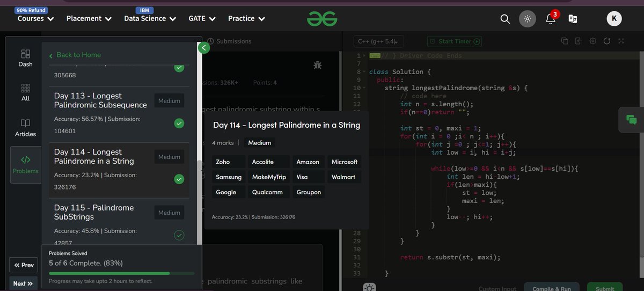This screenshot has width=644, height=291.
Task: Click the editor import/exit icon
Action: (579, 41)
